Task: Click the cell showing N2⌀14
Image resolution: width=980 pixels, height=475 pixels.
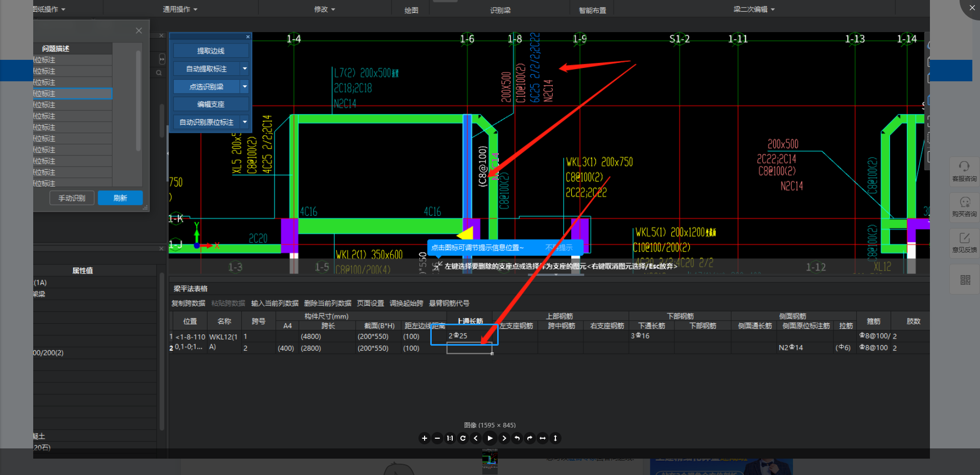Action: tap(805, 348)
